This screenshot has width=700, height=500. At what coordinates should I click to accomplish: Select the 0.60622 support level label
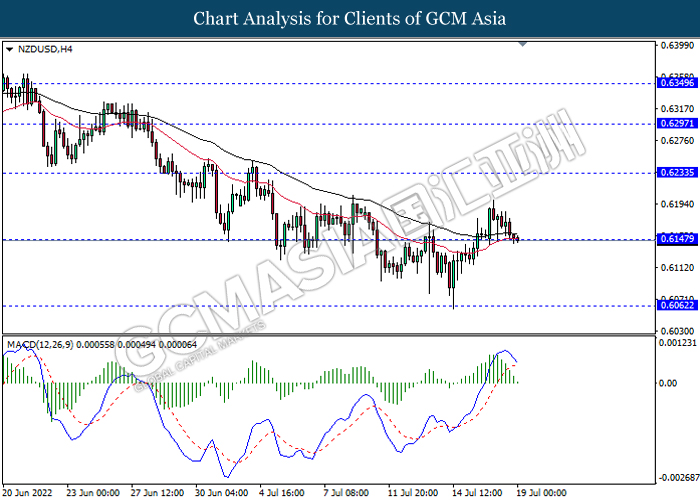coord(677,305)
